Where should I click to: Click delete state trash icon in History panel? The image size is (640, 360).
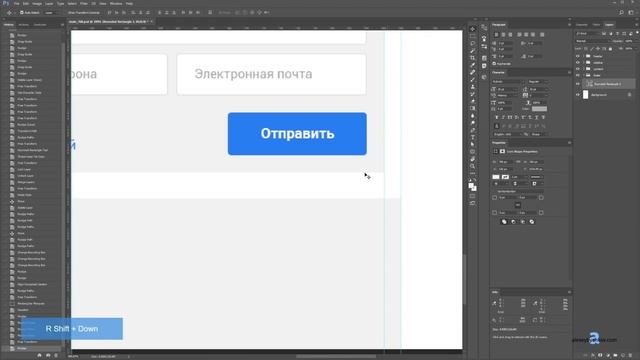point(56,355)
